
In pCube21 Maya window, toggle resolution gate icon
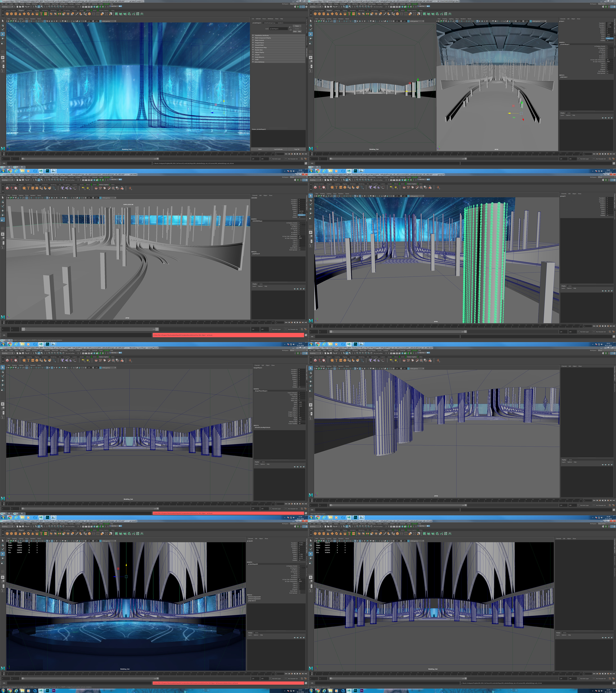tap(32, 21)
